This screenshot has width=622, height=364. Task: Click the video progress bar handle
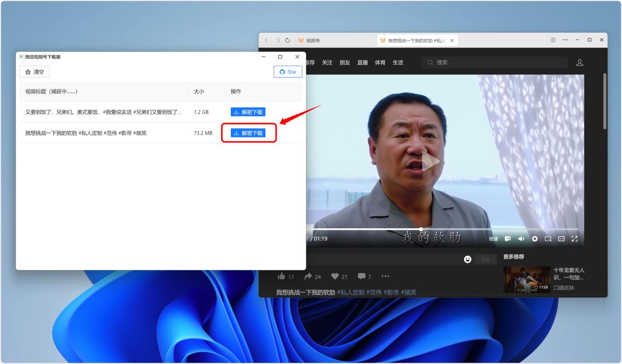421,229
